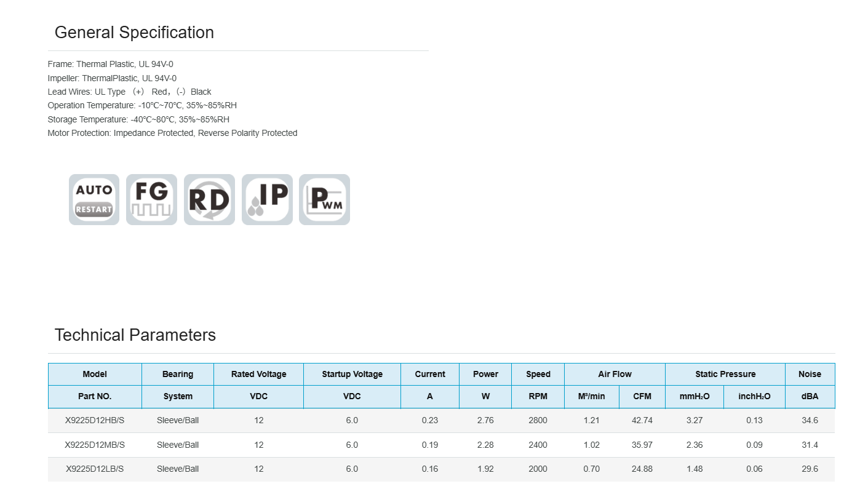
Task: Select the IP water protection icon
Action: 267,199
